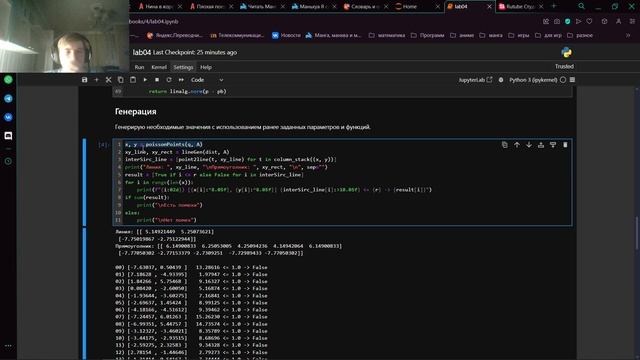640x360 pixels.
Task: Restart kernel and run all cells
Action: pyautogui.click(x=181, y=80)
